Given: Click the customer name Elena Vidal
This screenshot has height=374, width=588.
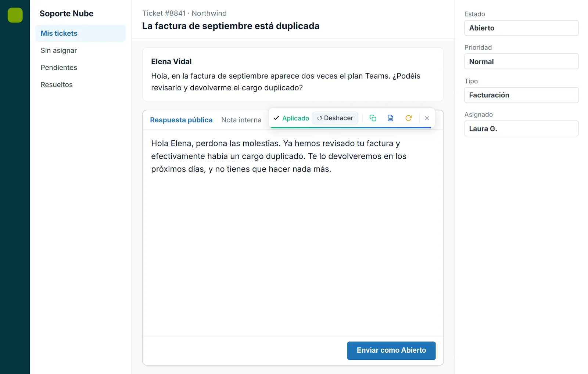Looking at the screenshot, I should click(171, 62).
